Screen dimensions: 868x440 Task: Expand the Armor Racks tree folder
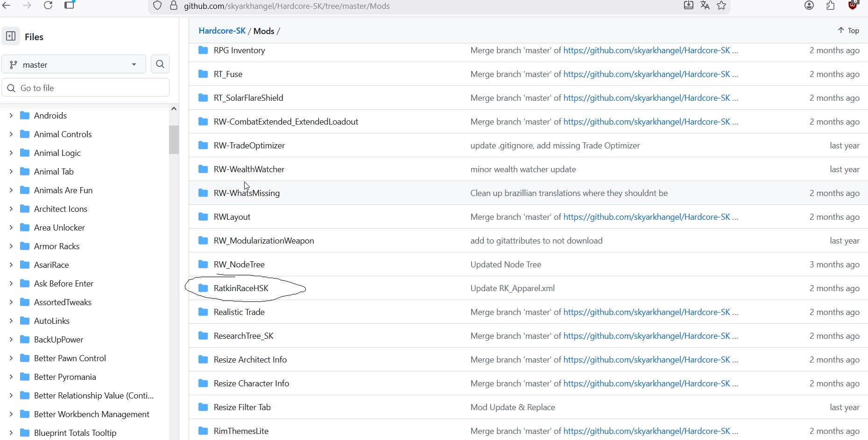[x=11, y=246]
